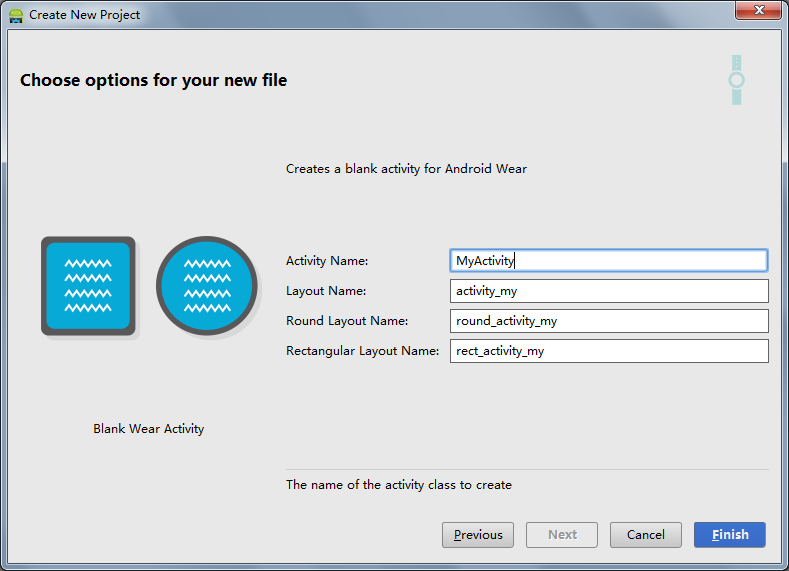The height and width of the screenshot is (571, 789).
Task: Click the Activity Name input field
Action: pos(609,261)
